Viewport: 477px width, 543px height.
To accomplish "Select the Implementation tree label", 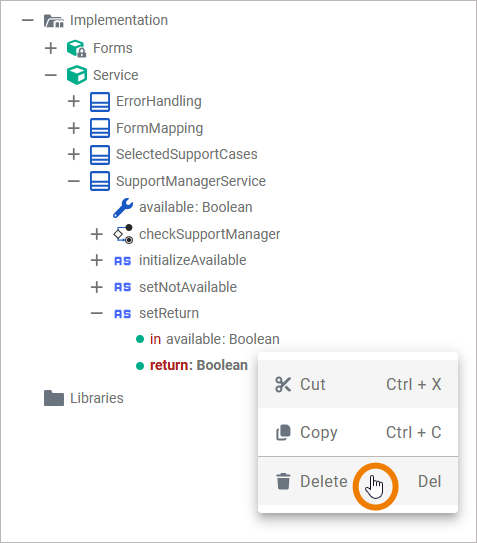I will coord(119,20).
